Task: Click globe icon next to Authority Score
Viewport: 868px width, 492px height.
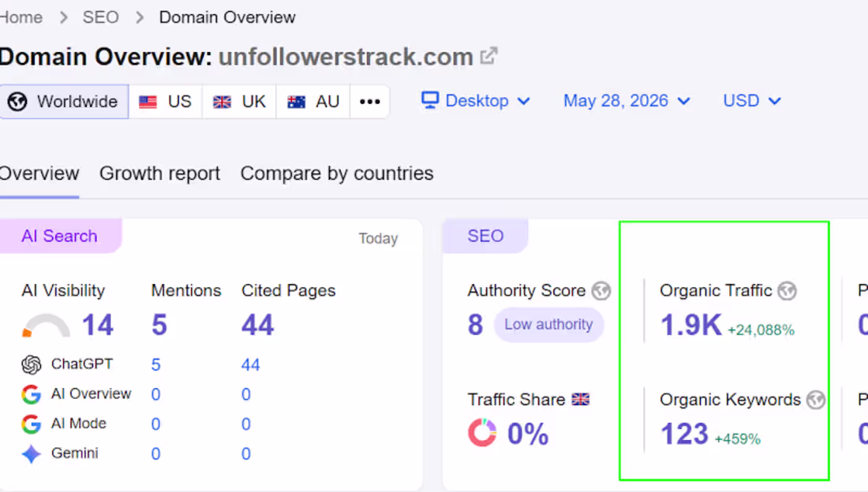Action: pos(601,291)
